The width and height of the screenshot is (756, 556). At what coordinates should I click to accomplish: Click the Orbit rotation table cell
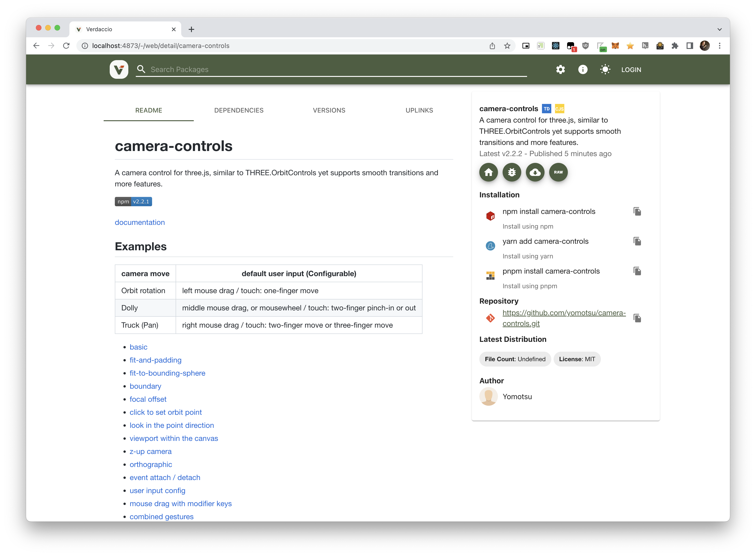click(x=145, y=291)
